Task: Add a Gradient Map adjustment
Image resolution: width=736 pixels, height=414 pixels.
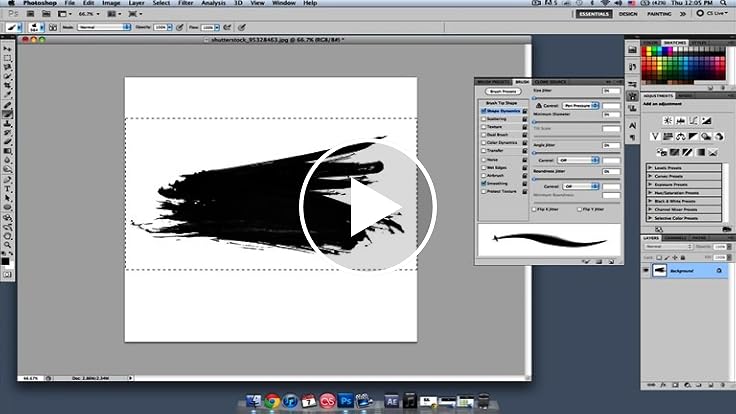Action: tap(701, 152)
